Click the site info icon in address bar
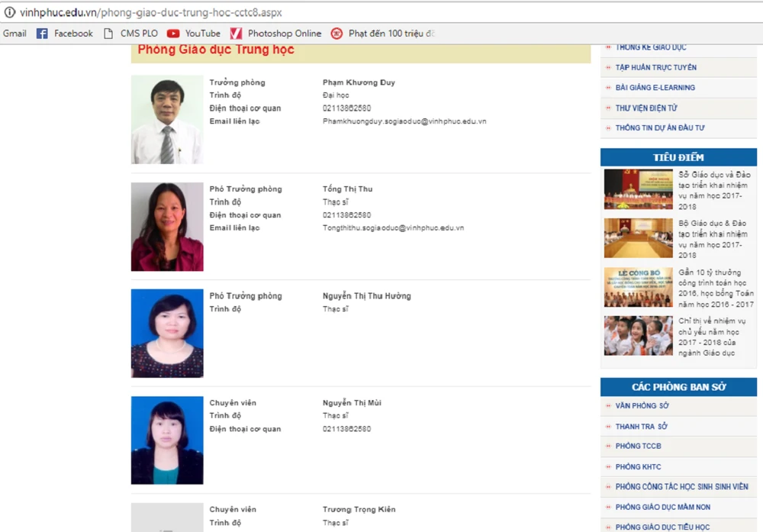The image size is (763, 532). (10, 13)
